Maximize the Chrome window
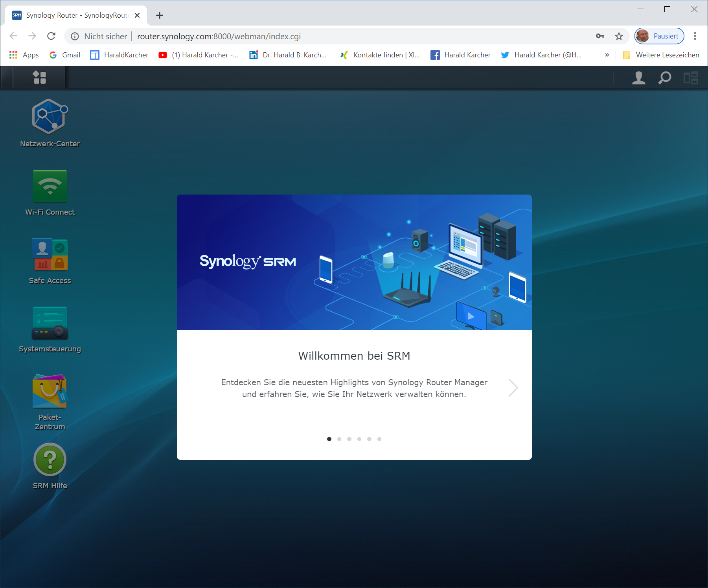708x588 pixels. 667,9
